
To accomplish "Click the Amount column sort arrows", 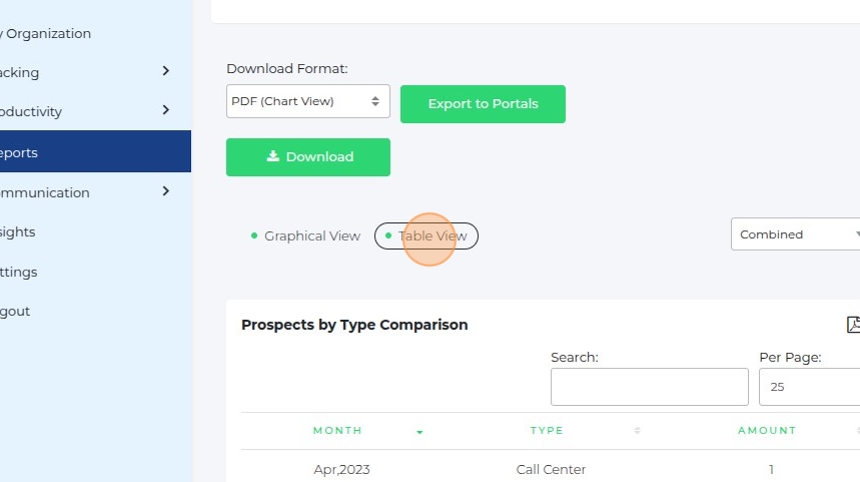I will point(857,431).
